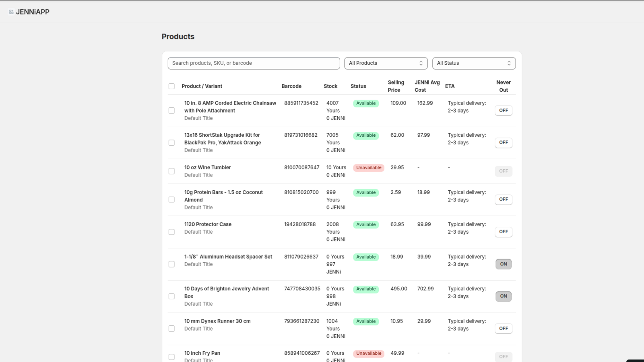Click the Unavailable badge on the Fry Pan row
The image size is (644, 362).
pos(368,353)
